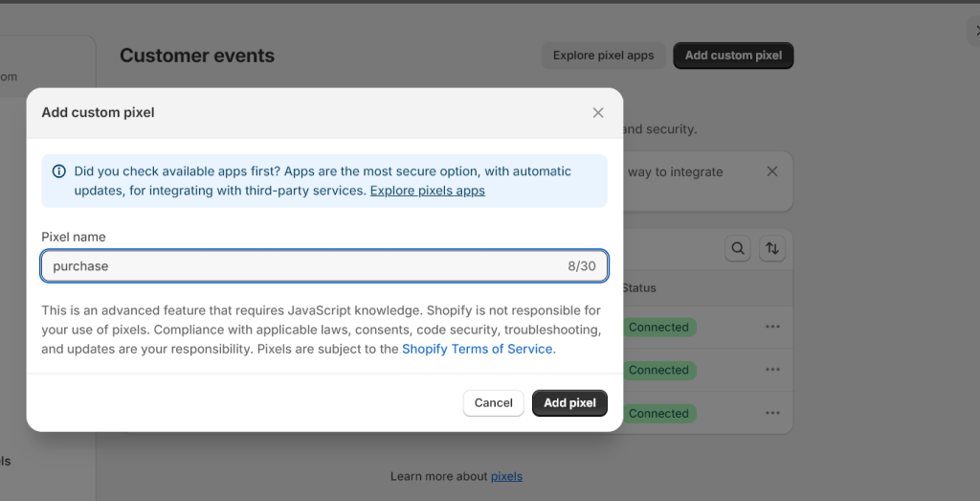Click the Explore pixel apps button

pyautogui.click(x=603, y=56)
